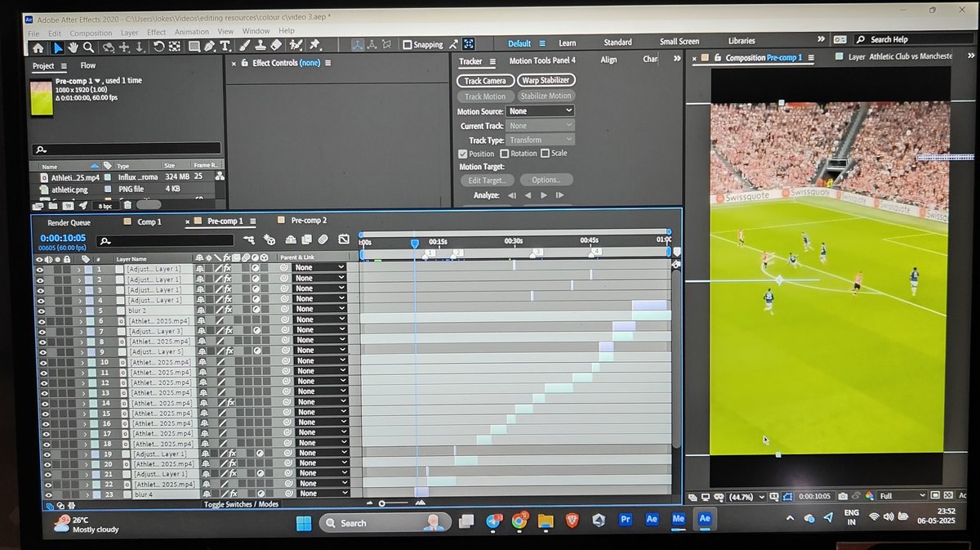Switch to Motion Tools Panel 4 tab
Viewport: 980px width, 550px height.
pos(542,60)
